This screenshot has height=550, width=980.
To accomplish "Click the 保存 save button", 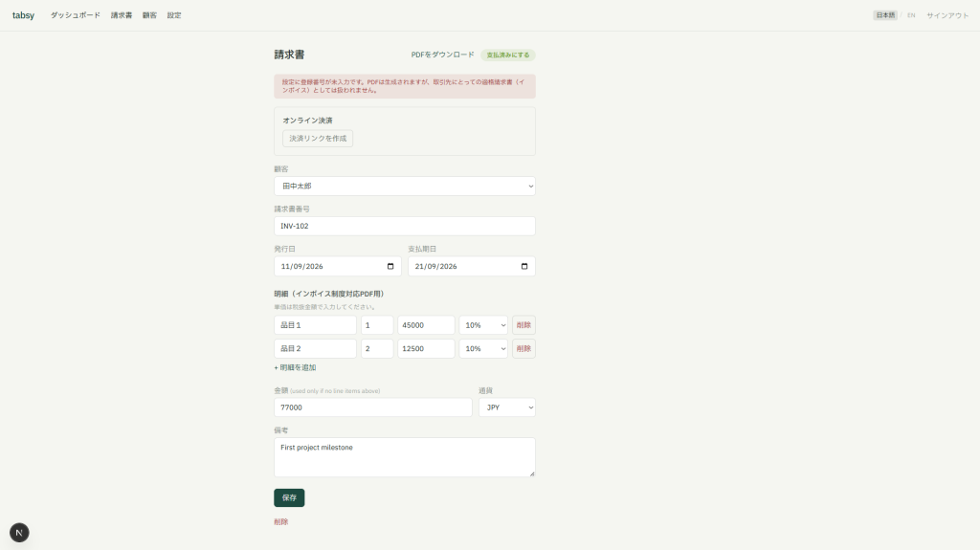I will click(289, 497).
